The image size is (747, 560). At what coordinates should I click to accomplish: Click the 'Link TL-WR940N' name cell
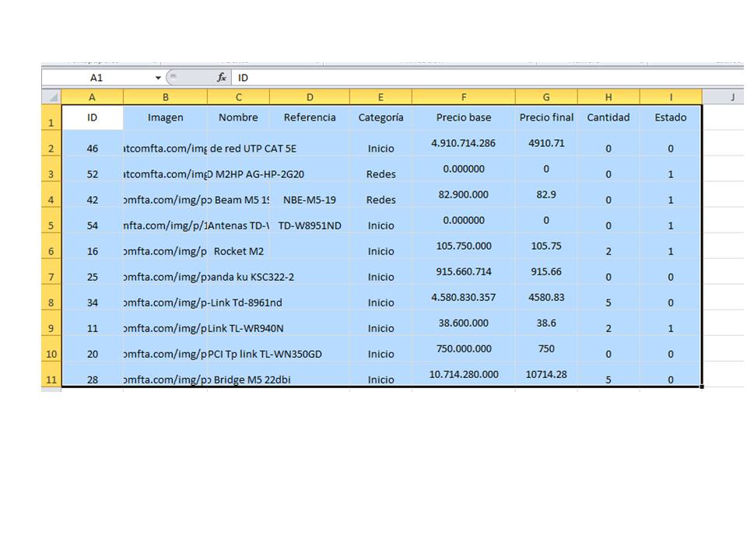(238, 323)
